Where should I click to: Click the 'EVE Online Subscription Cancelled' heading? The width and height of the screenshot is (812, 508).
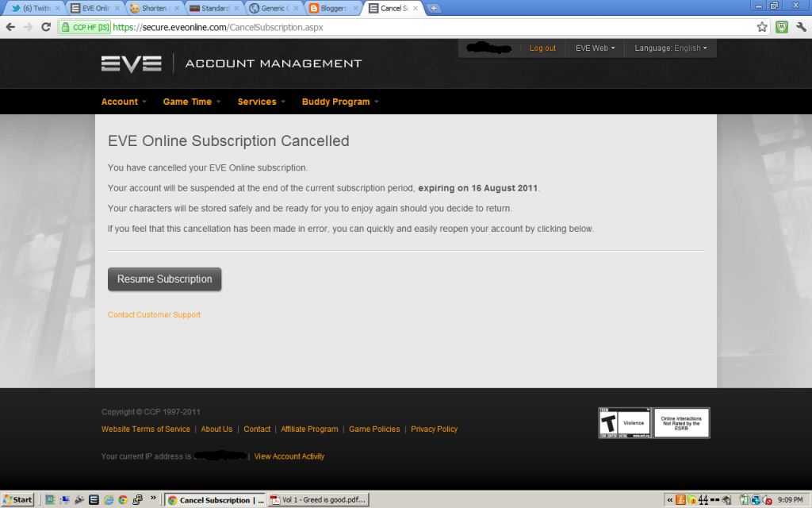[228, 141]
